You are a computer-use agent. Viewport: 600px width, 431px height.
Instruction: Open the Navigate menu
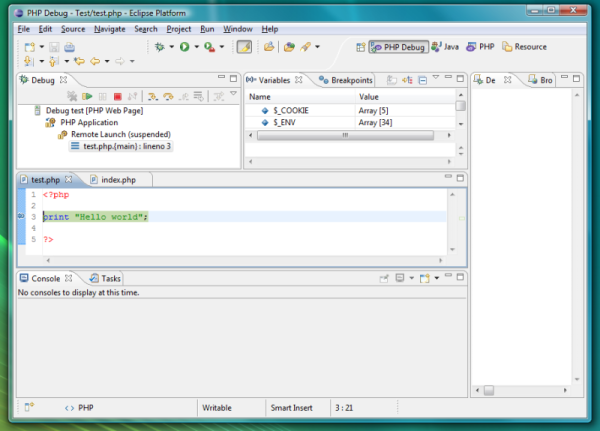pos(109,29)
